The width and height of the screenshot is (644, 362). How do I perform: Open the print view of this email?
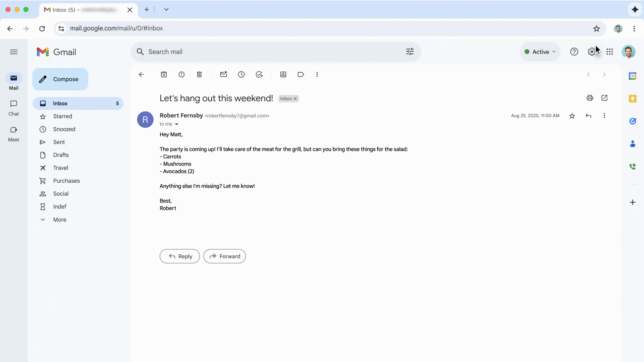point(590,98)
